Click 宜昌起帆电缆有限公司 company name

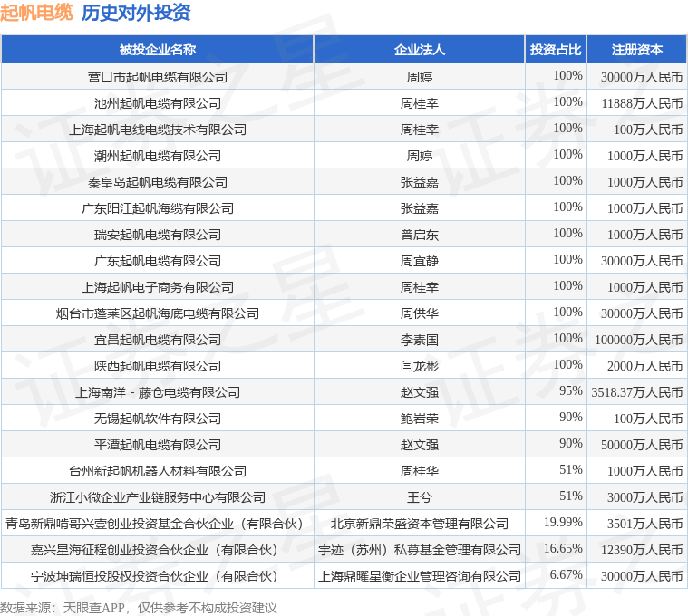coord(158,341)
